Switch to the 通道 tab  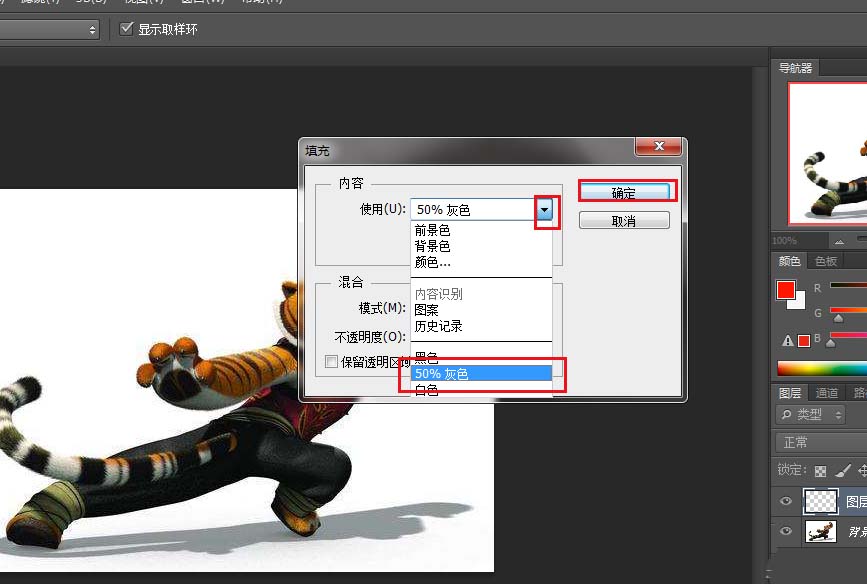(x=826, y=392)
